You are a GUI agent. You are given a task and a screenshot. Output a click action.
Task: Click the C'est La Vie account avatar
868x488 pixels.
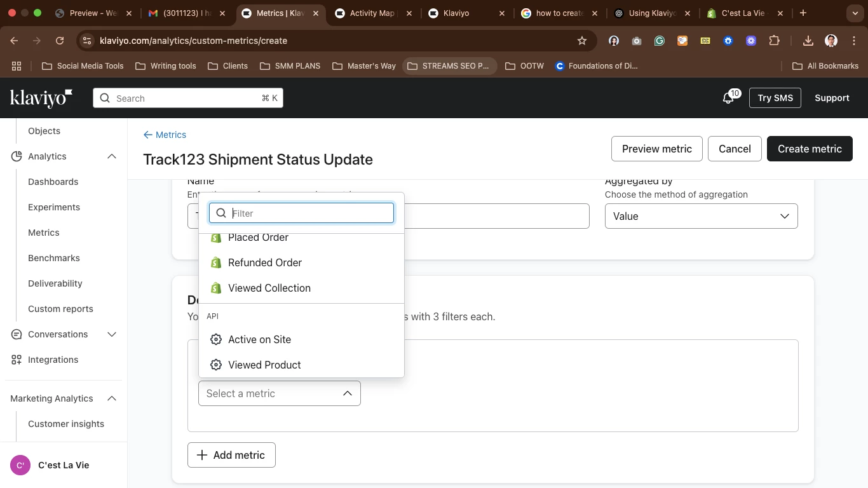pyautogui.click(x=20, y=465)
